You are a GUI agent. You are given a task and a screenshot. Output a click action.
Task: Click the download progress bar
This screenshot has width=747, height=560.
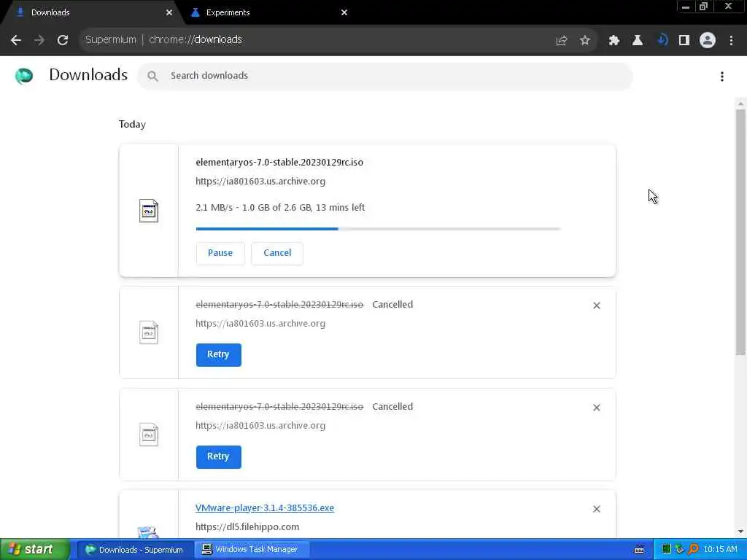pyautogui.click(x=379, y=229)
